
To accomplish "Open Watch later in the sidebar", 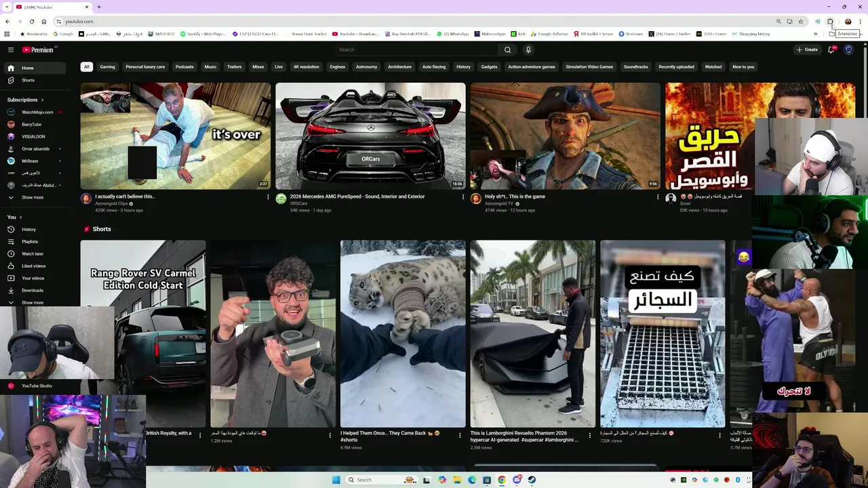I will click(x=33, y=253).
